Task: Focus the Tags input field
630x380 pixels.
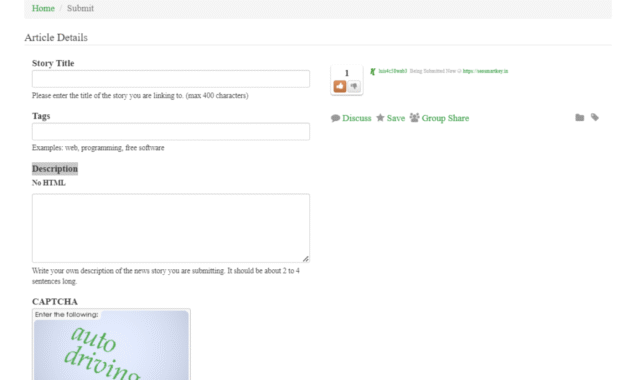Action: coord(171,131)
